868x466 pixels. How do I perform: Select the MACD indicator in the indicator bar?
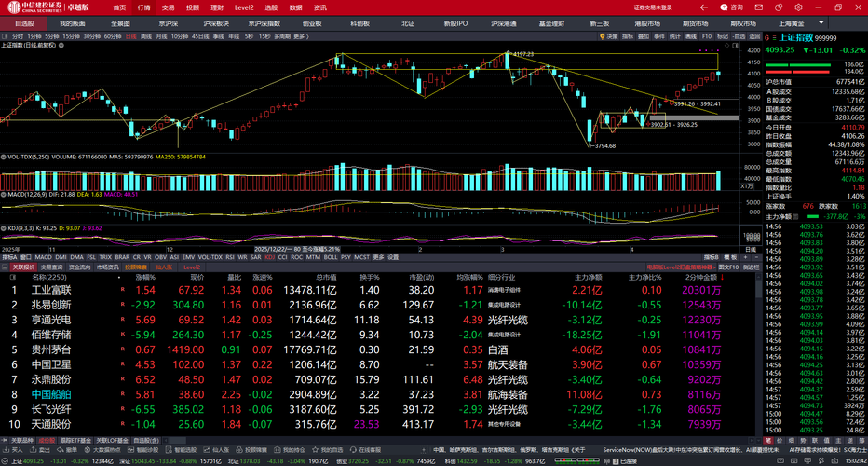tap(43, 257)
